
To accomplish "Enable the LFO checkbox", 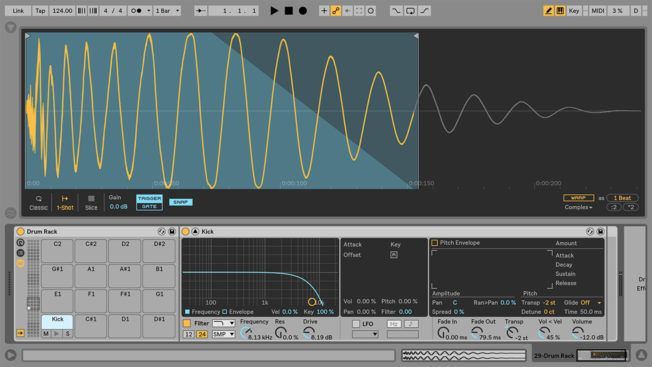I will pyautogui.click(x=356, y=324).
